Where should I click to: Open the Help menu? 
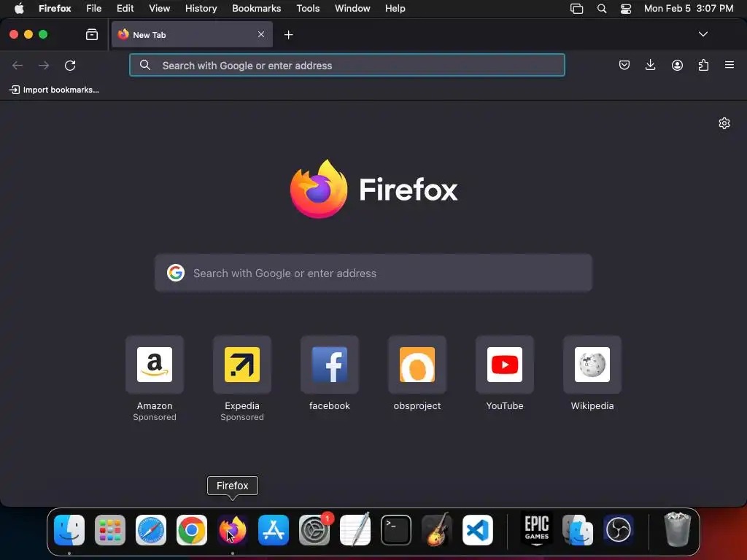(x=395, y=9)
